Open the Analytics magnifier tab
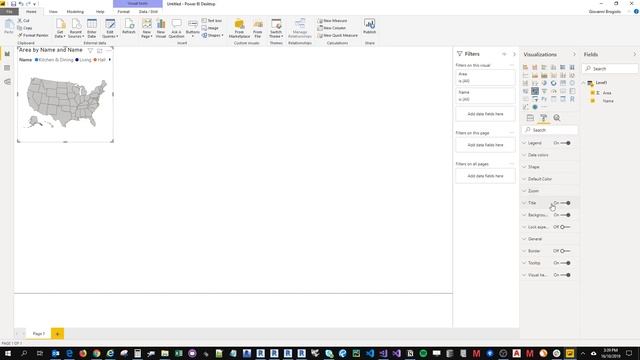This screenshot has height=360, width=640. tap(557, 118)
